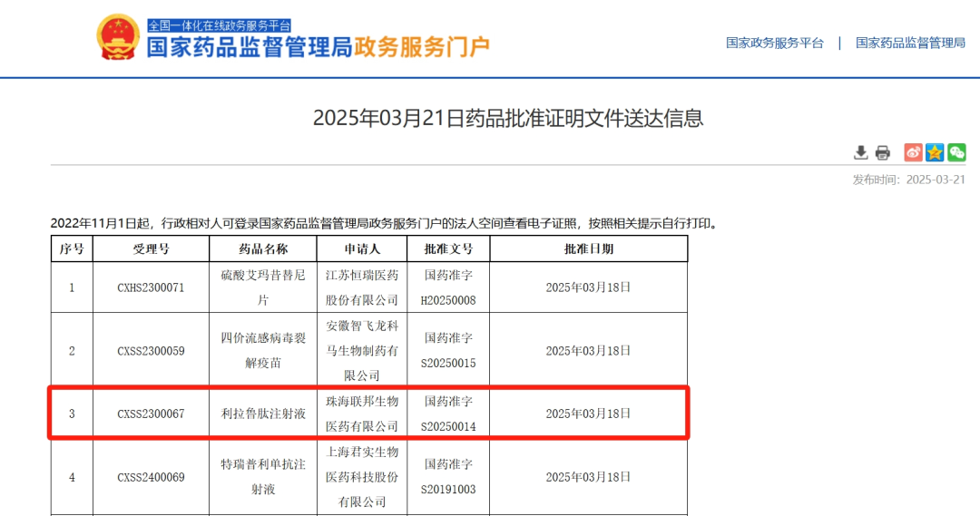Screen dimensions: 980x516
Task: Click the printer icon
Action: [883, 152]
